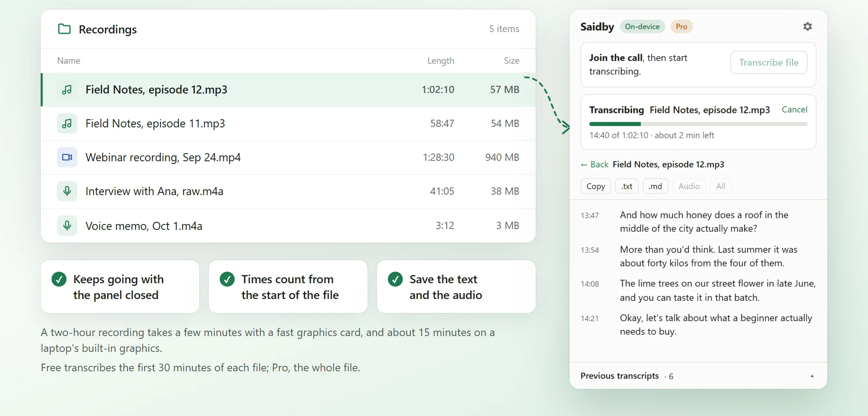Click the microphone icon for Interview with Ana
868x416 pixels.
(x=67, y=191)
